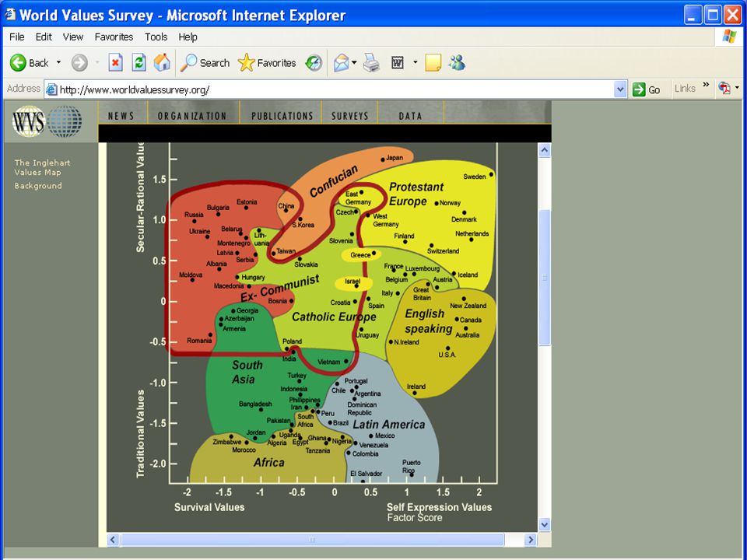
Task: Open ORGANIZATION navigation tab
Action: tap(192, 116)
